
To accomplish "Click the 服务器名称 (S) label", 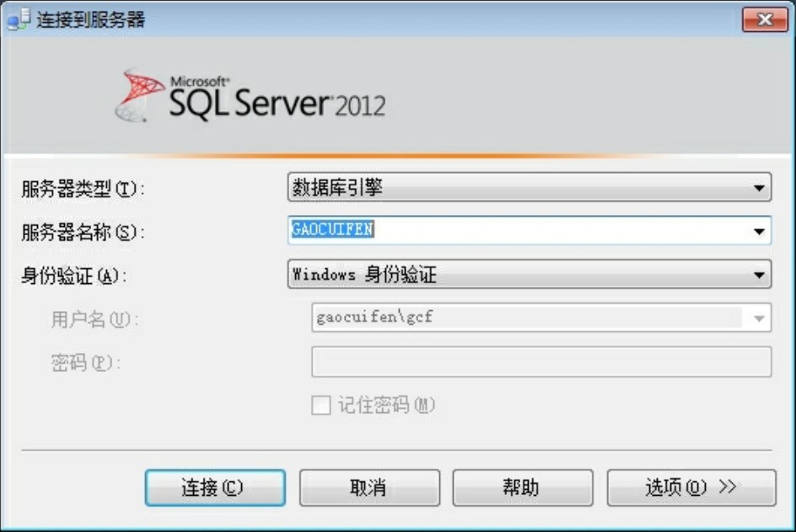I will pos(83,232).
